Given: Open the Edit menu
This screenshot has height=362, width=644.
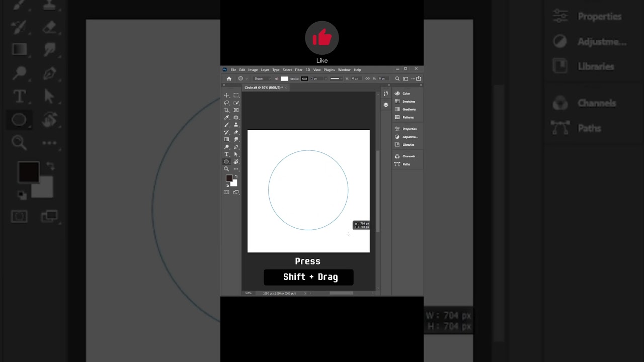Looking at the screenshot, I should pyautogui.click(x=242, y=70).
